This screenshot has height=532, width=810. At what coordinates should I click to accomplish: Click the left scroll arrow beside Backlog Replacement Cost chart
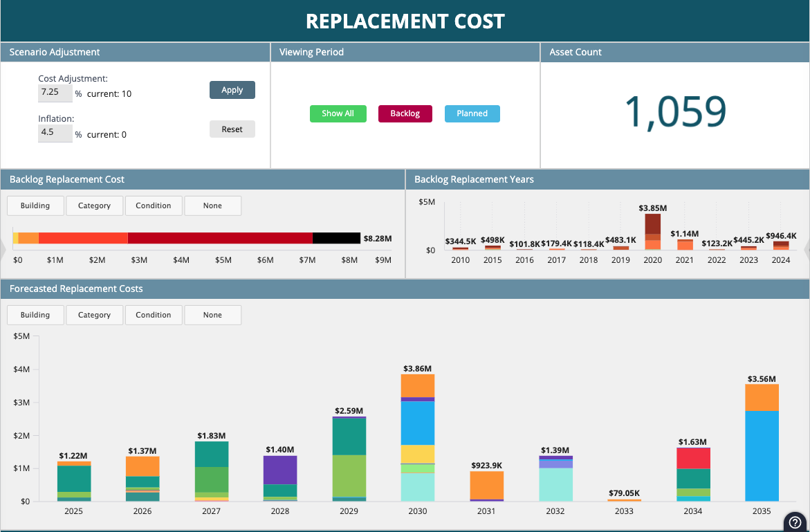point(3,249)
